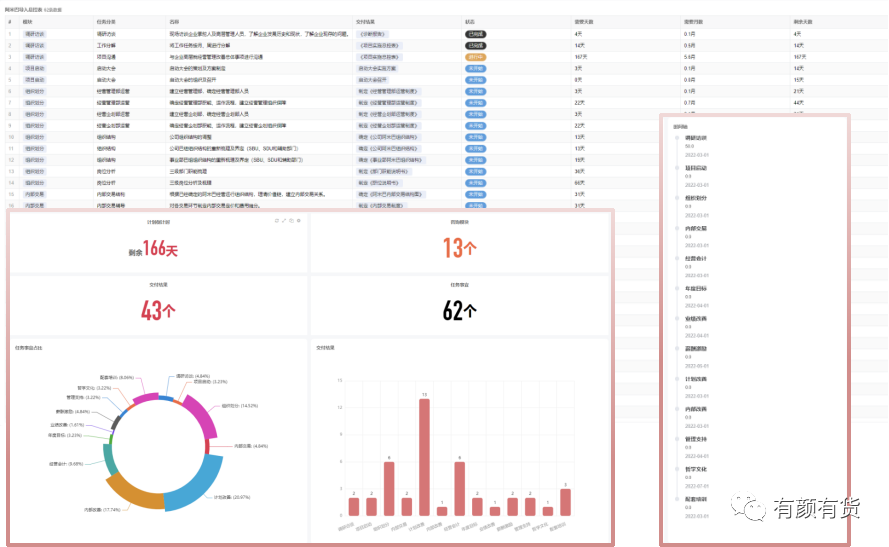The image size is (889, 547).
Task: Click the orange 进行中 status badge
Action: point(476,57)
